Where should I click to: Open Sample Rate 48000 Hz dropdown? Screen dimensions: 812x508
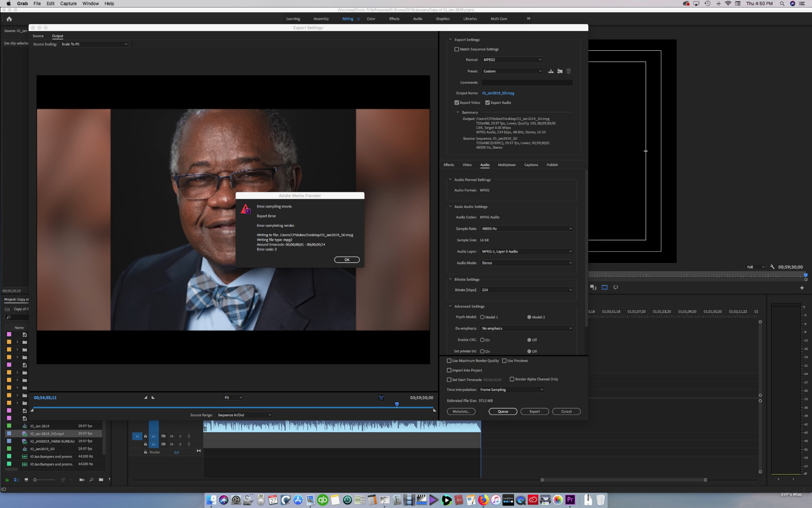[x=527, y=229]
